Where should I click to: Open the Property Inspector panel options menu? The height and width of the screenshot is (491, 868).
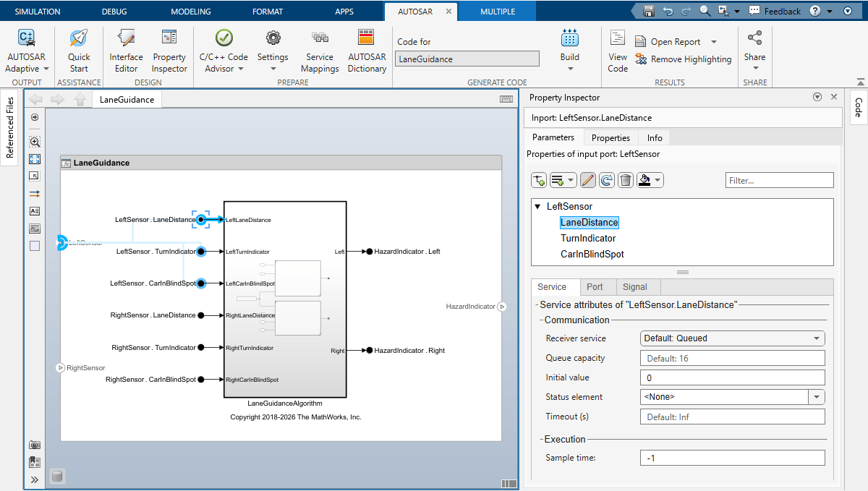click(x=817, y=97)
